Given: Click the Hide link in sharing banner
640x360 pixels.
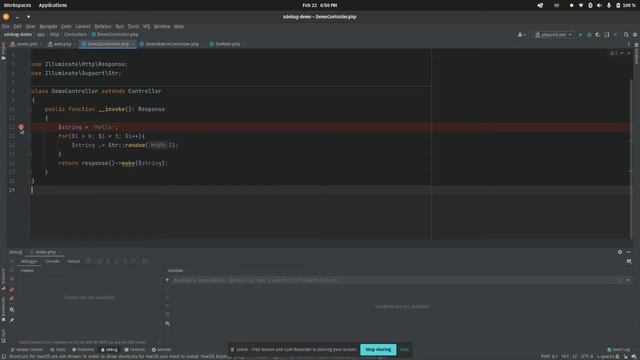Looking at the screenshot, I should 404,350.
